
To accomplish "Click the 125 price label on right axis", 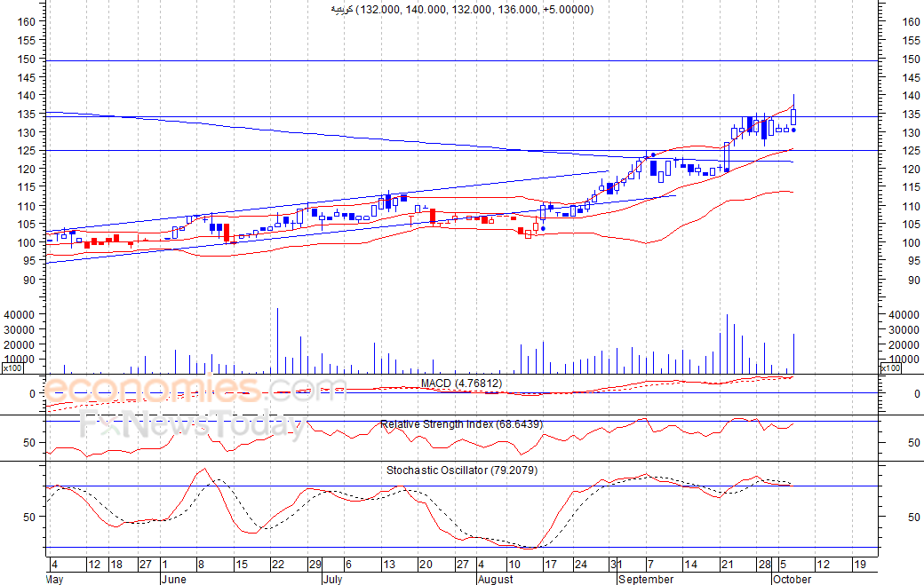I will pyautogui.click(x=911, y=151).
